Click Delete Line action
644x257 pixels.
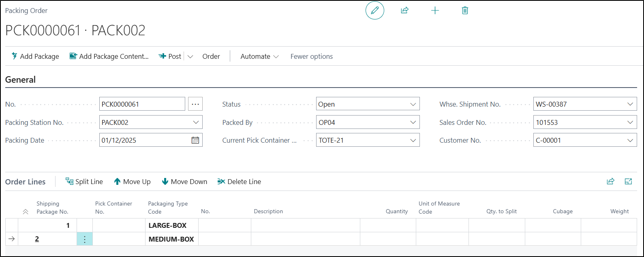coord(239,182)
